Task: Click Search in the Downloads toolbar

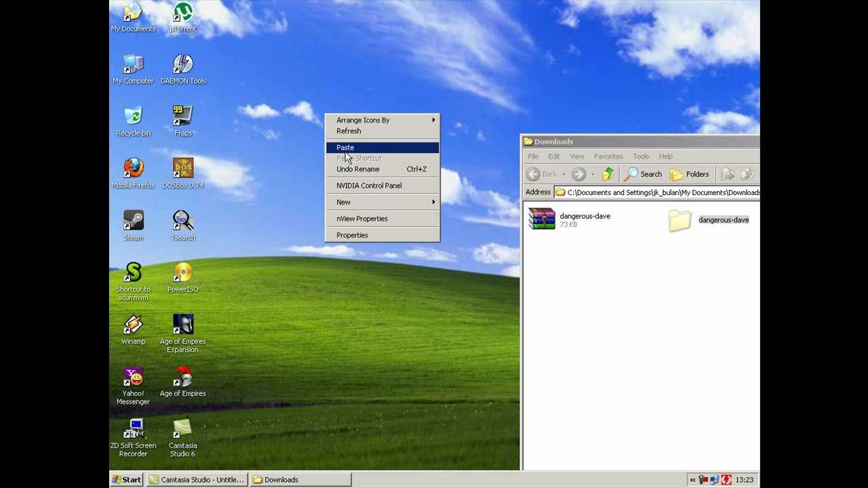Action: pos(643,174)
